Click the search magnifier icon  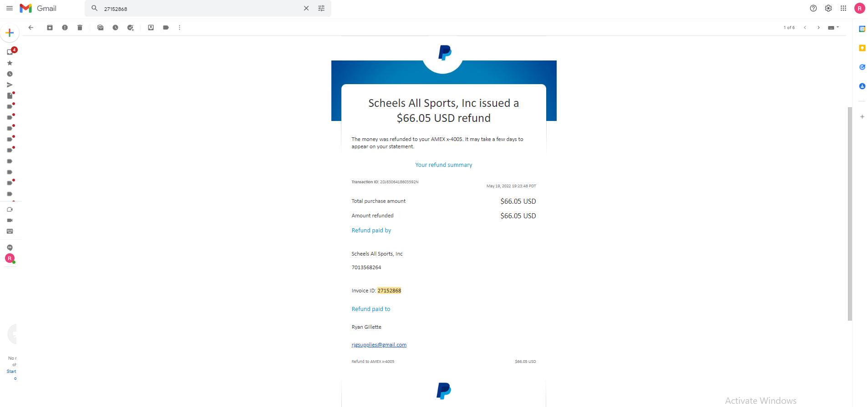pos(95,8)
